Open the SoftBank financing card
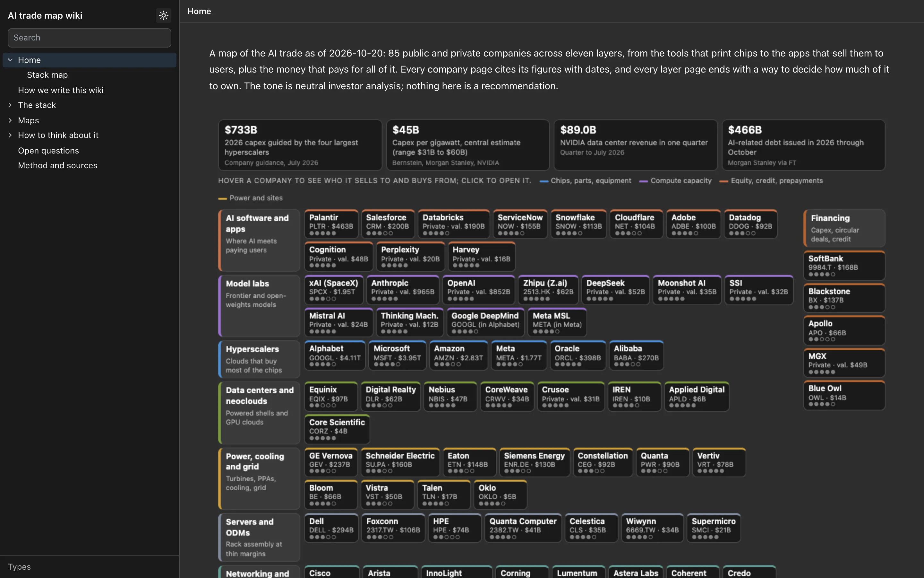This screenshot has height=578, width=924. pos(844,265)
